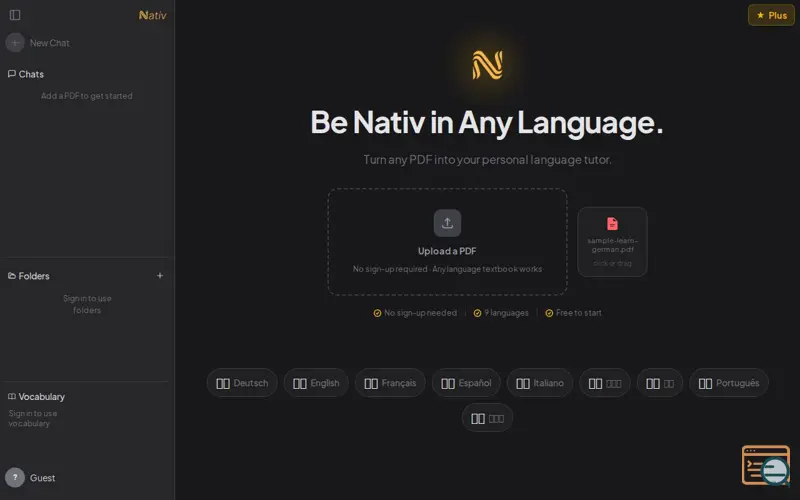Select the lone language chip on the second row
The image size is (800, 500).
click(x=487, y=418)
